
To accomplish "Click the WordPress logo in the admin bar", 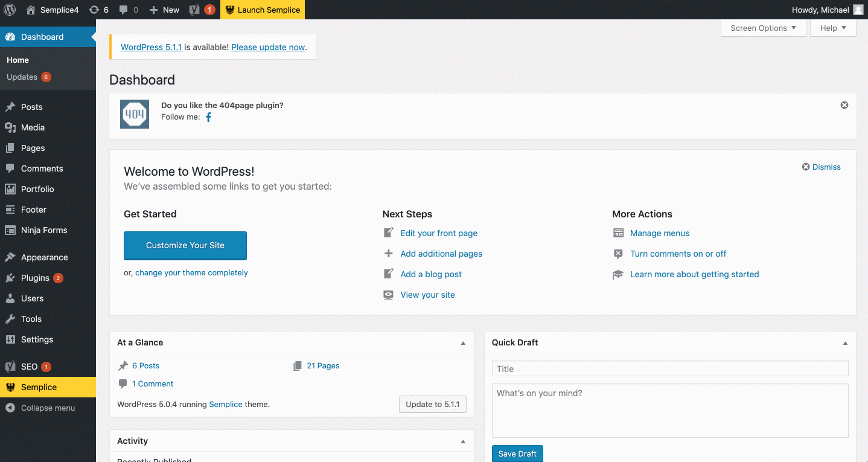I will point(10,9).
